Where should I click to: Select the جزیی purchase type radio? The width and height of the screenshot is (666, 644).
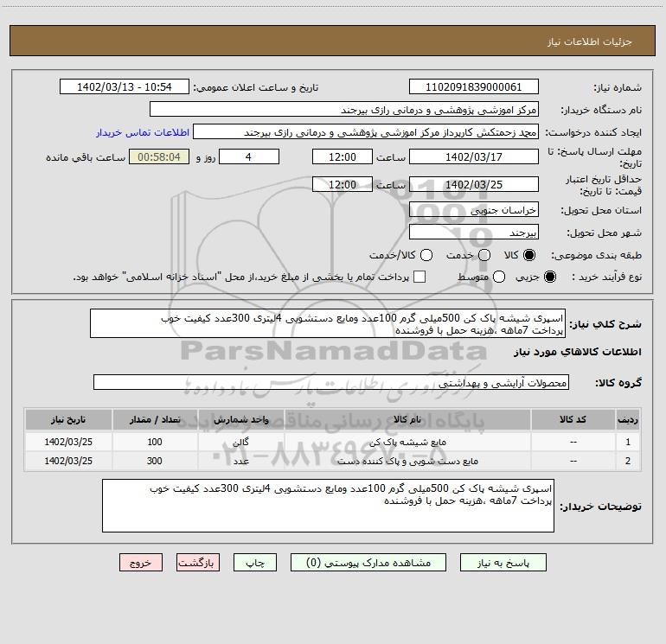pyautogui.click(x=550, y=277)
